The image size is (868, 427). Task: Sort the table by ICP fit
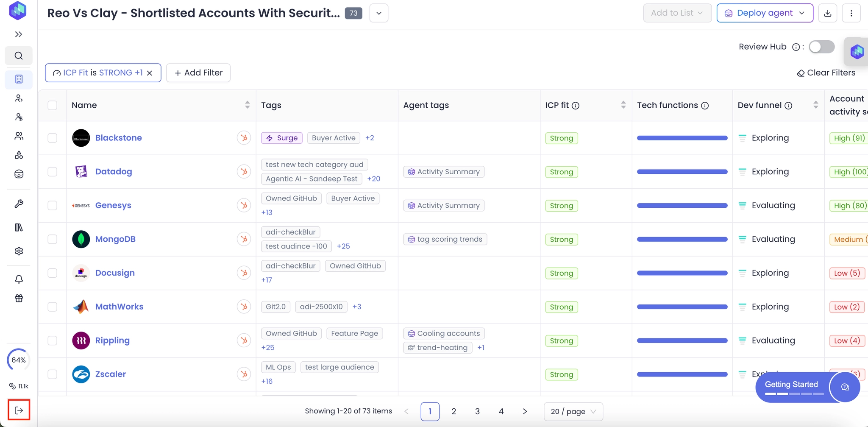[x=623, y=105]
